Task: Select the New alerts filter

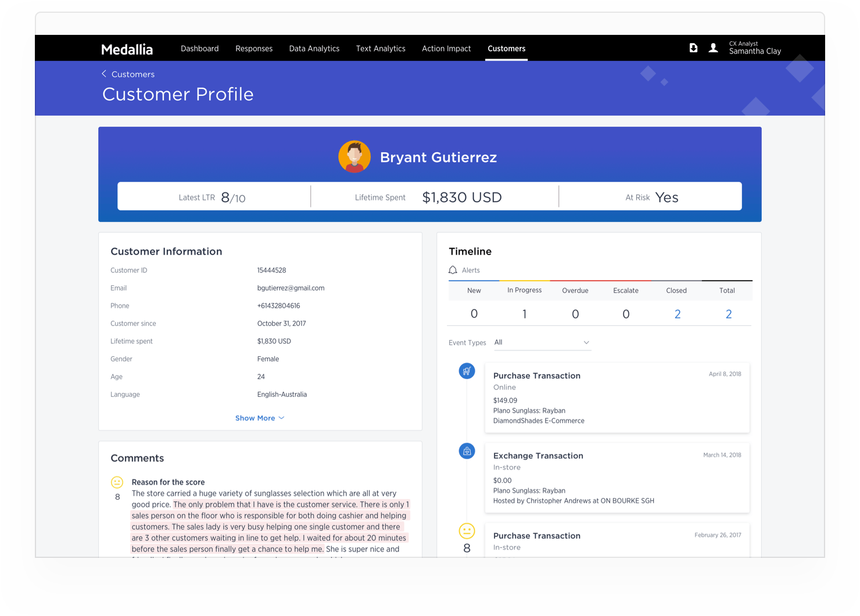Action: [x=474, y=291]
